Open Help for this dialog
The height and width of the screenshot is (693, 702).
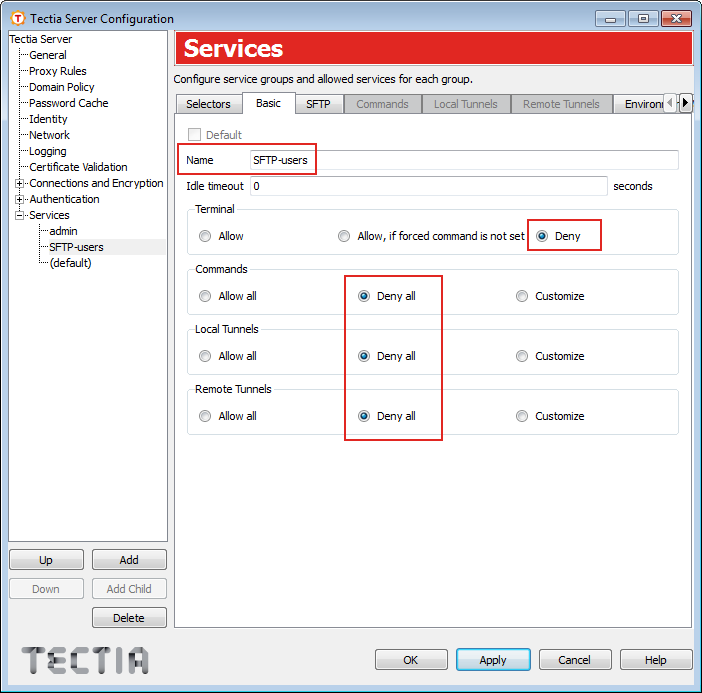(656, 660)
